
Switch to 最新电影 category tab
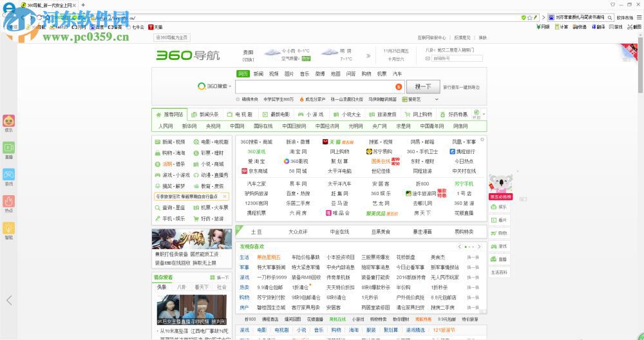click(276, 115)
